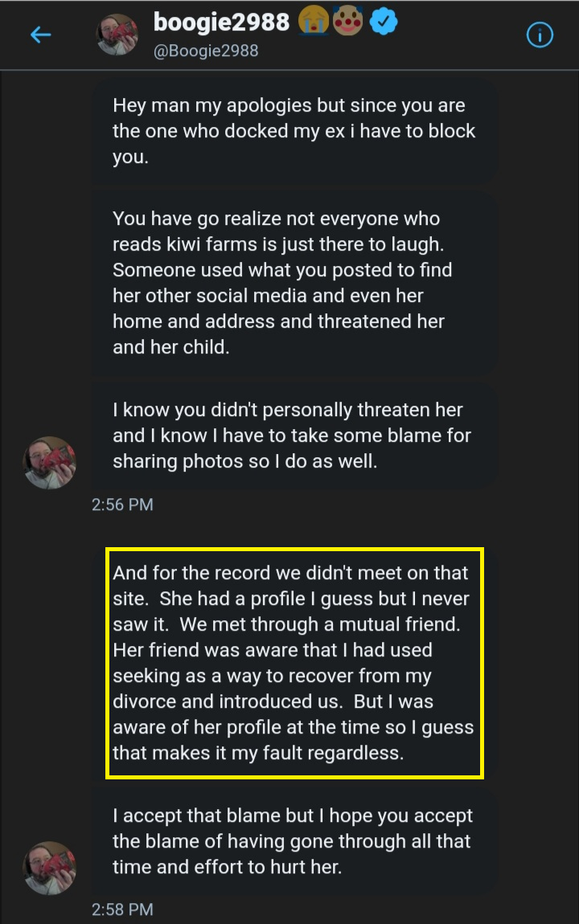Select message 'I accept that blame'

pos(293,841)
